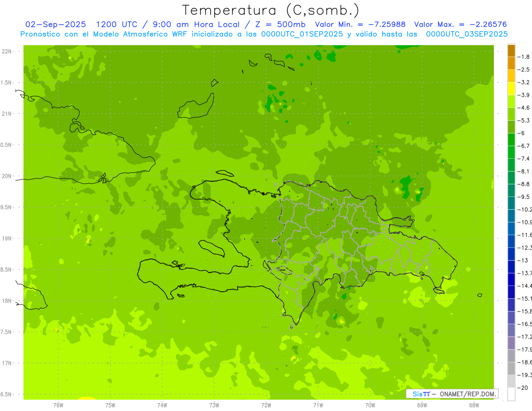This screenshot has width=532, height=411.
Task: Click the '69W' longitude label
Action: (422, 405)
